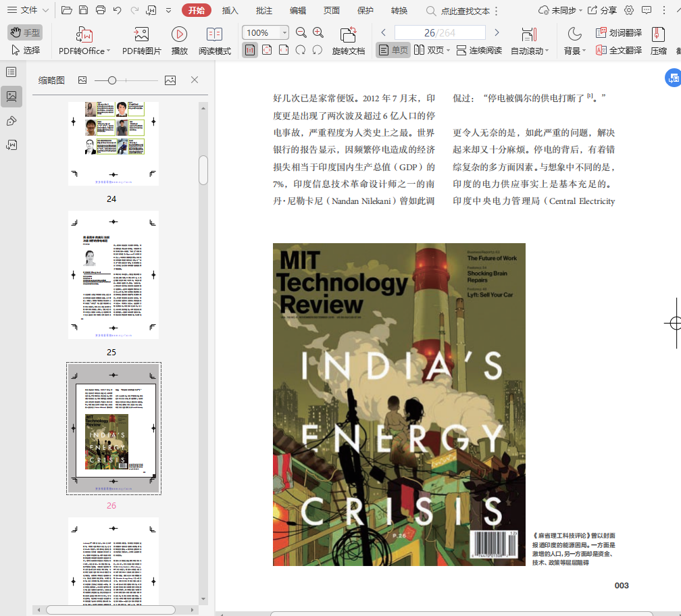681x616 pixels.
Task: Open the 文件 menu
Action: click(x=28, y=10)
